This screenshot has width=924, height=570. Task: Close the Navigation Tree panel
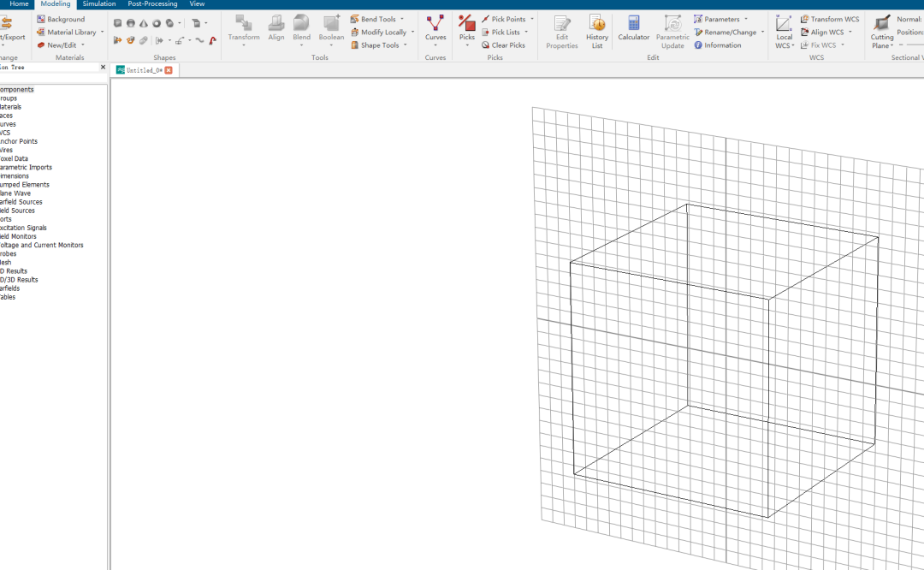[x=104, y=68]
